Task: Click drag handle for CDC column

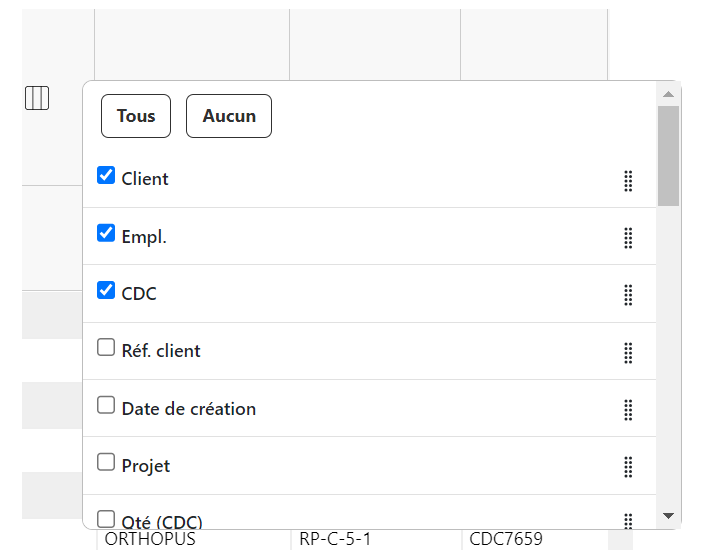Action: coord(628,294)
